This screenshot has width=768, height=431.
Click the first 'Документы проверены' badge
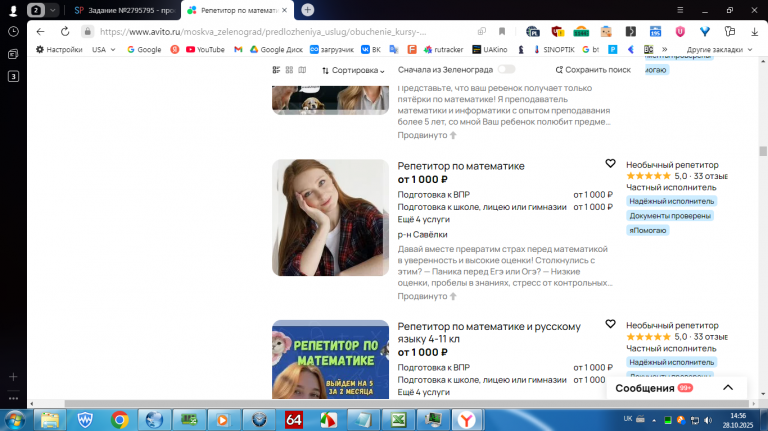[x=670, y=216]
